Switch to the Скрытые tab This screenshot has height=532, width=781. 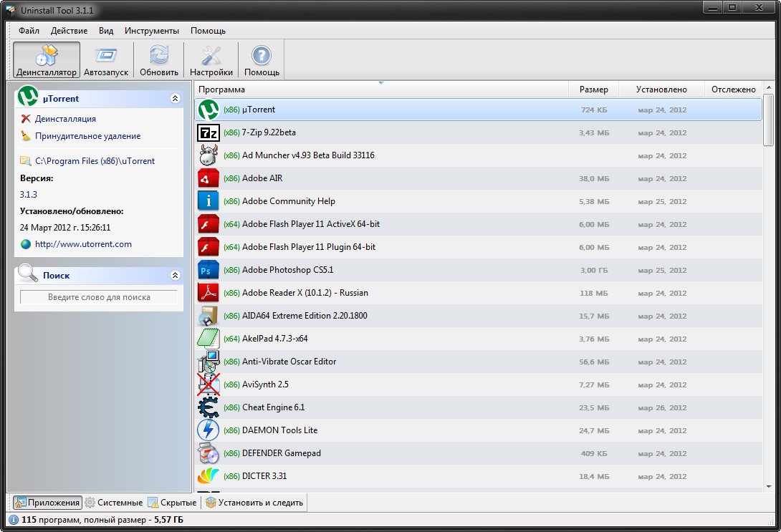(172, 503)
